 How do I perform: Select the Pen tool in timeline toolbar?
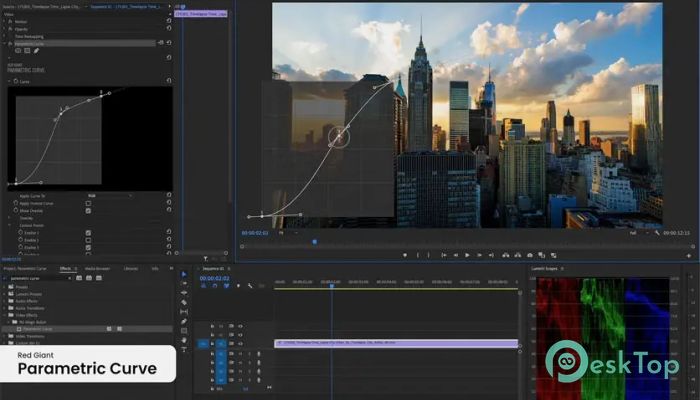[184, 321]
